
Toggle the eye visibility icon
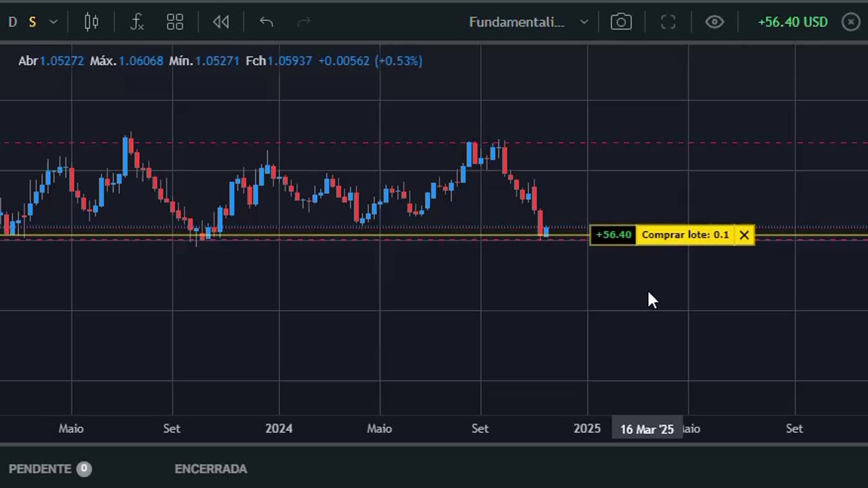(x=714, y=22)
